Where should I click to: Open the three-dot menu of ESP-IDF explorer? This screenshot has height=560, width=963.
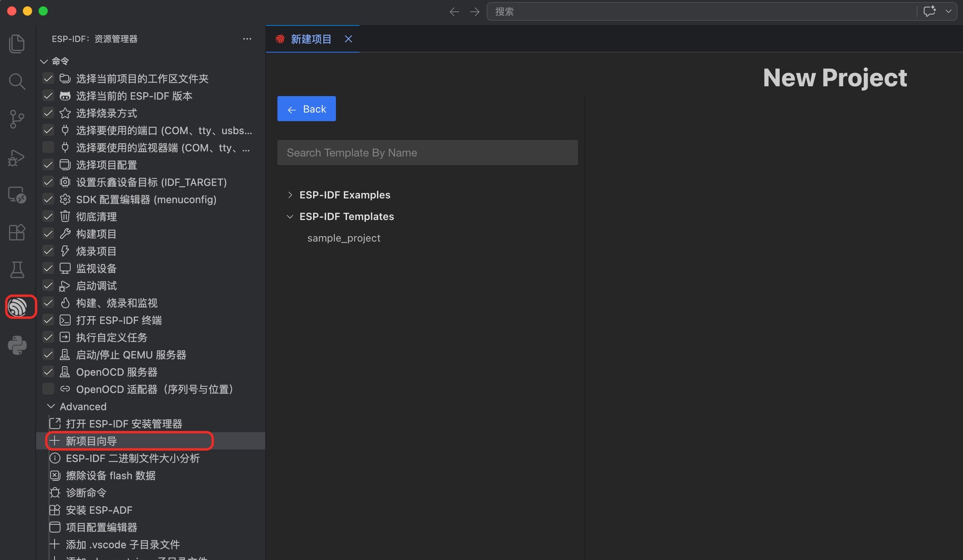pos(247,39)
